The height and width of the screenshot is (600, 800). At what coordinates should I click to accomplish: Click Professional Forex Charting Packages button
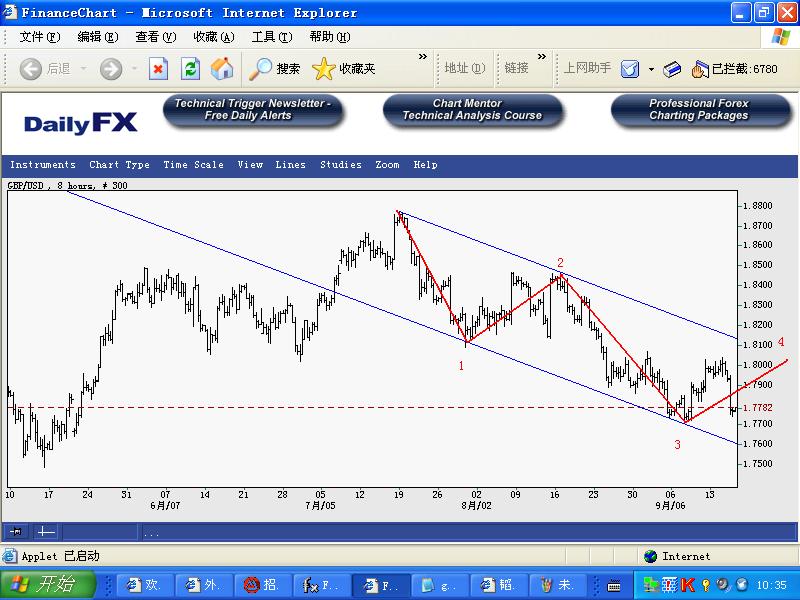click(698, 110)
